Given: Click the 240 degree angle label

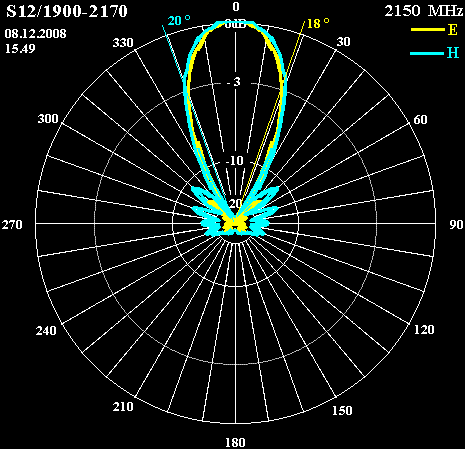Looking at the screenshot, I should pos(46,331).
